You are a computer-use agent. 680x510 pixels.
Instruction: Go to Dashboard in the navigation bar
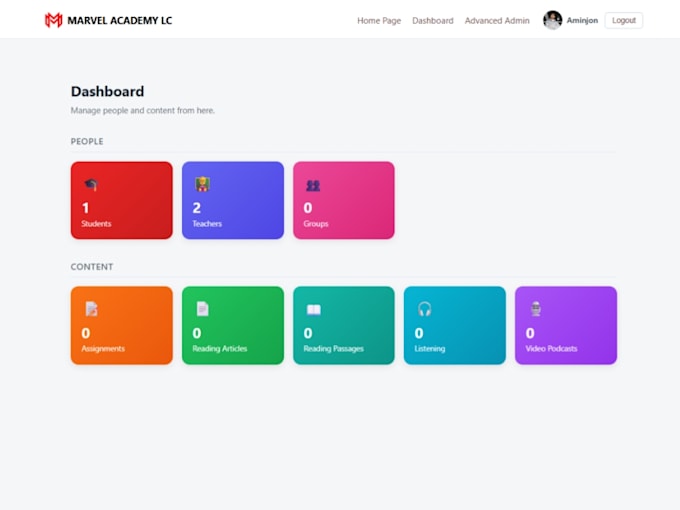tap(433, 20)
